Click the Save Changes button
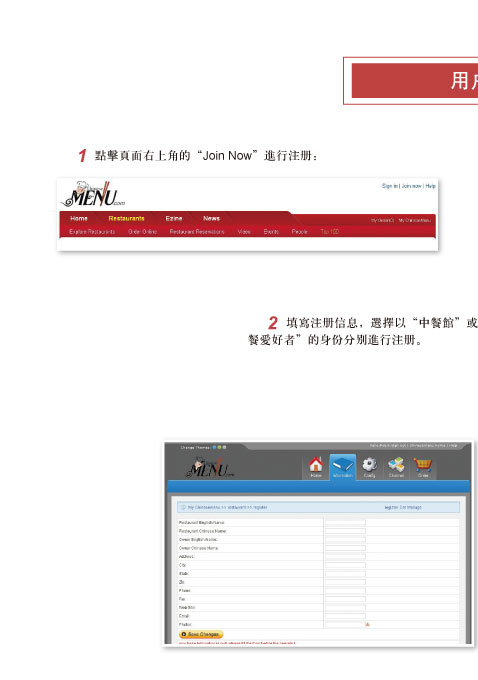The width and height of the screenshot is (478, 680). tap(201, 634)
